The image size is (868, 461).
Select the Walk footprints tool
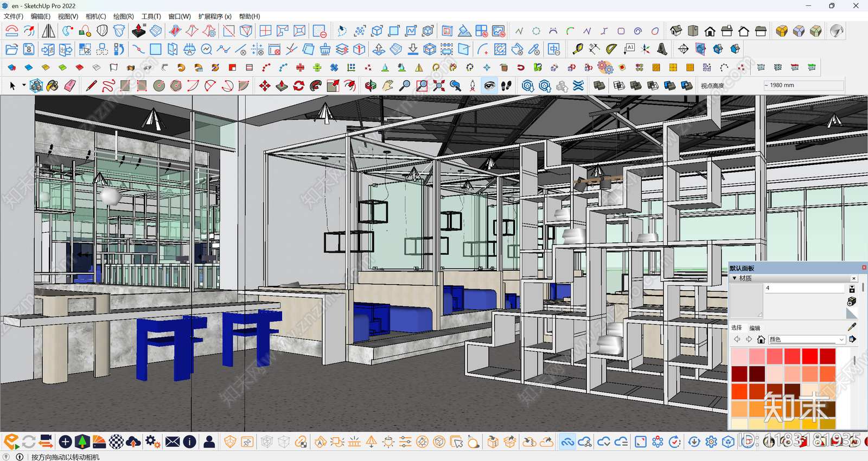tap(506, 86)
